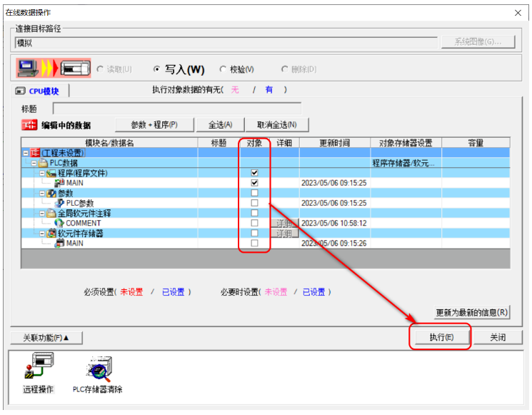The width and height of the screenshot is (532, 415).
Task: Click the 参数+程序(P) button
Action: [154, 125]
